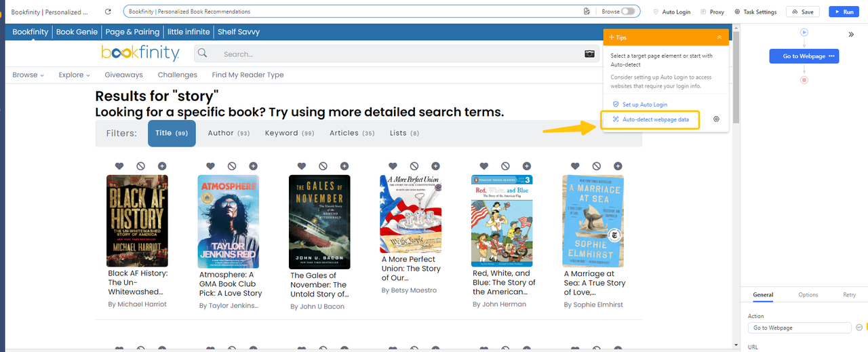Click the camera search icon

click(589, 54)
